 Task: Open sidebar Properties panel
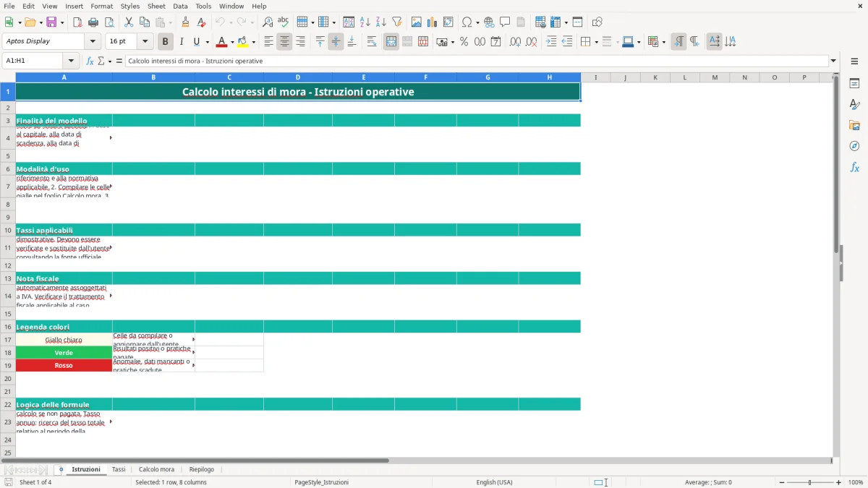pos(854,84)
